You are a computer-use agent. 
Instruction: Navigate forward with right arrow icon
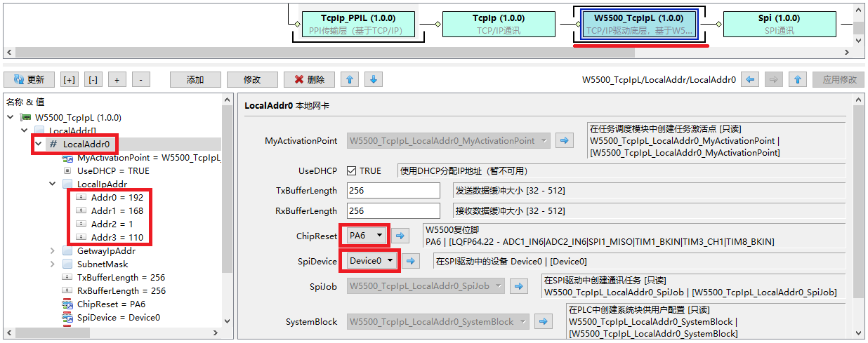click(x=774, y=80)
